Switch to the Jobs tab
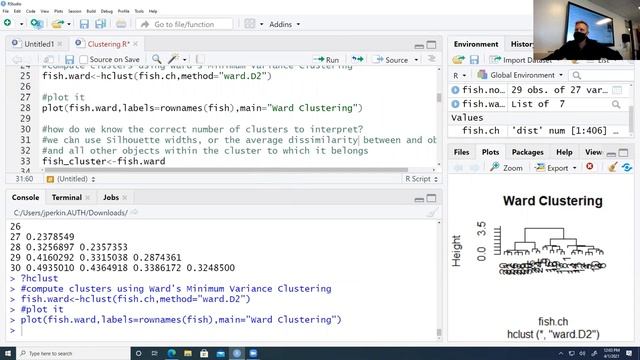This screenshot has height=360, width=640. (x=111, y=198)
